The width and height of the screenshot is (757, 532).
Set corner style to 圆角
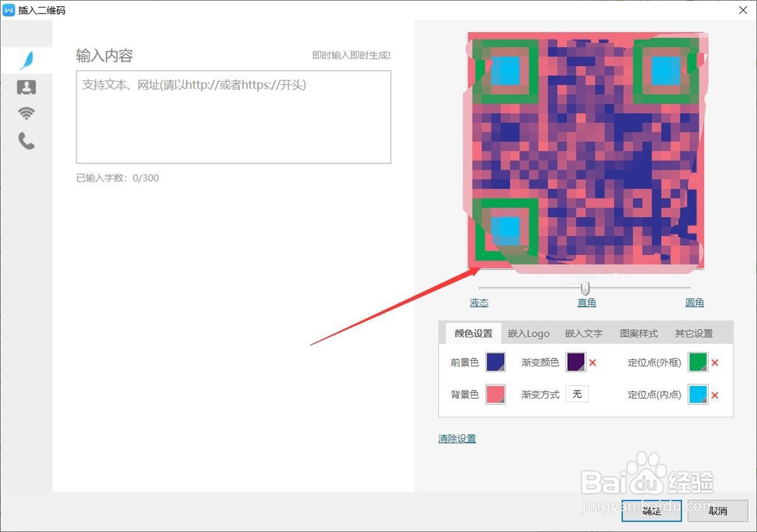694,303
